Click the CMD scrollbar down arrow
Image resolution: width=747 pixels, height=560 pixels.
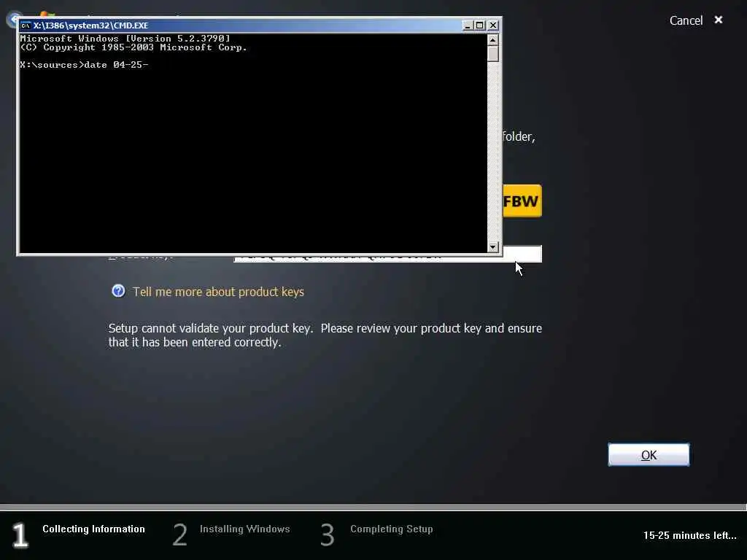point(493,247)
